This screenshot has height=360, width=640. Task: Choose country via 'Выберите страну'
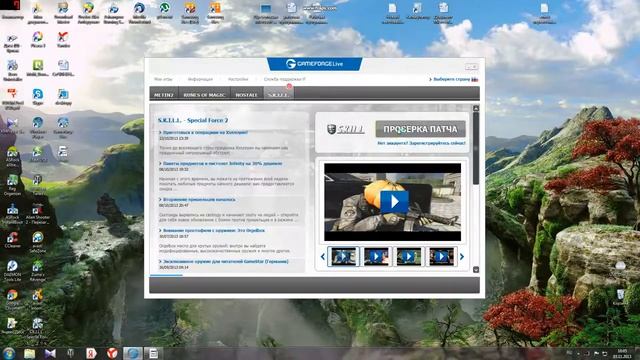(x=453, y=79)
